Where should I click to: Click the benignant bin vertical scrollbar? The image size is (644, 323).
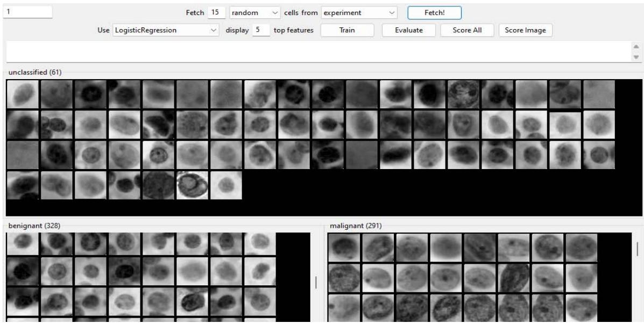pyautogui.click(x=316, y=282)
